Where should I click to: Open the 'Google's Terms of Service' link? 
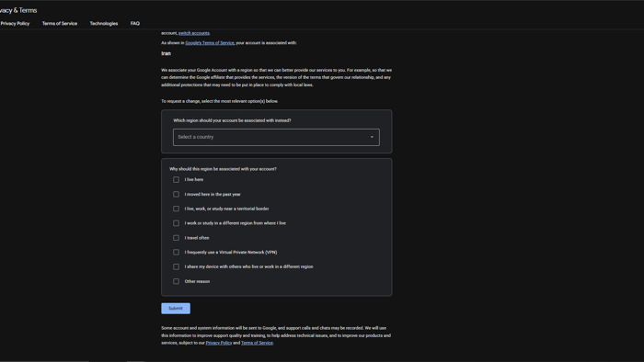210,42
